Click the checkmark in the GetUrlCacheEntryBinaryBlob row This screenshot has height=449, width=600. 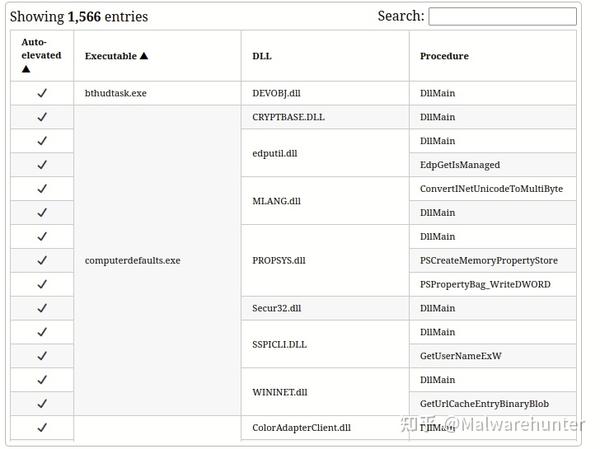42,404
